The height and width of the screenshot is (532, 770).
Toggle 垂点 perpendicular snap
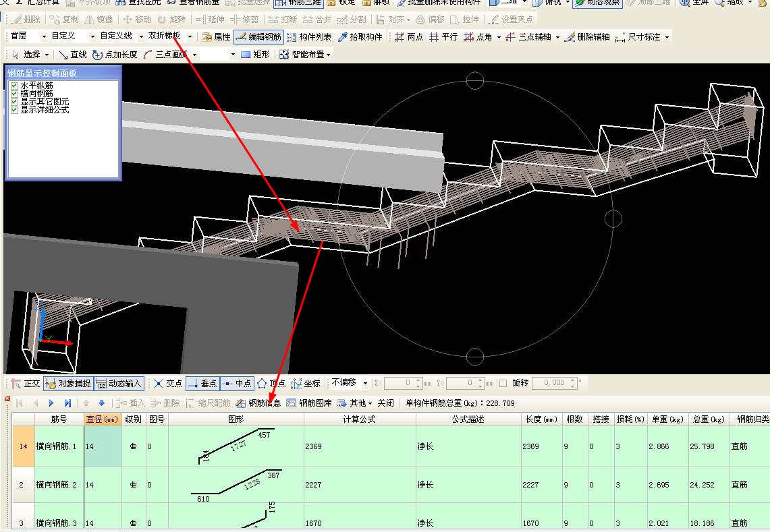click(203, 383)
